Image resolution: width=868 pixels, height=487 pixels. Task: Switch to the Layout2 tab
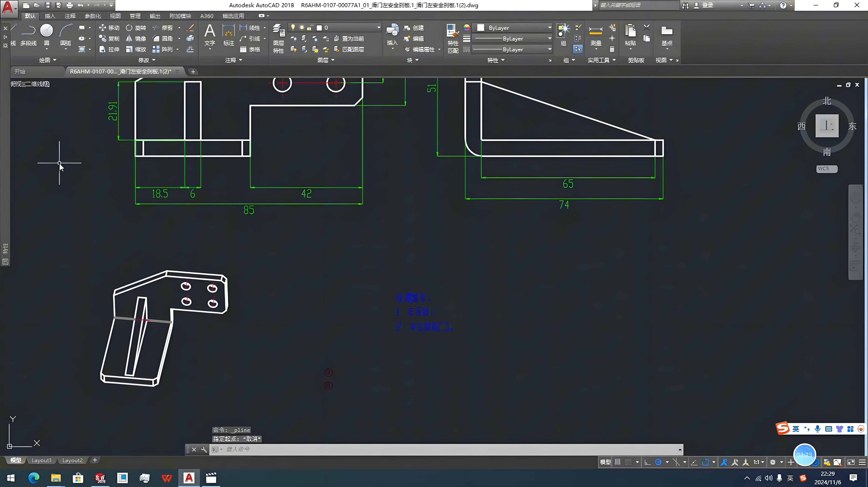pos(72,460)
